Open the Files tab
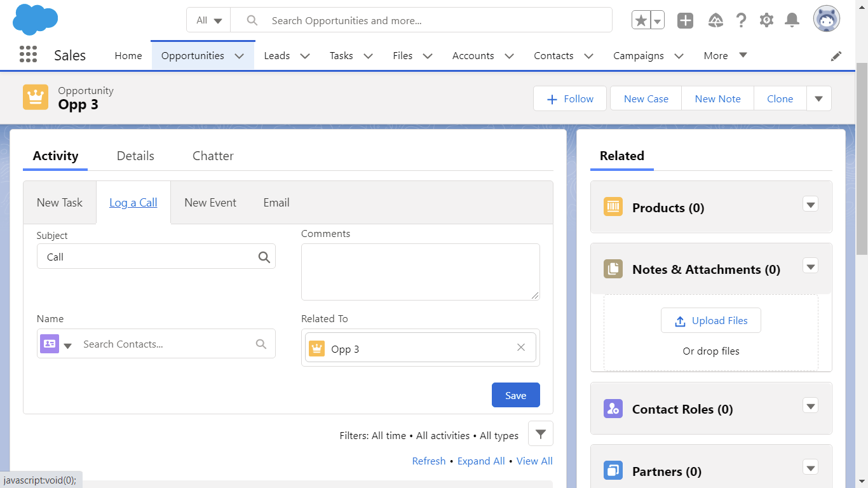 click(403, 55)
